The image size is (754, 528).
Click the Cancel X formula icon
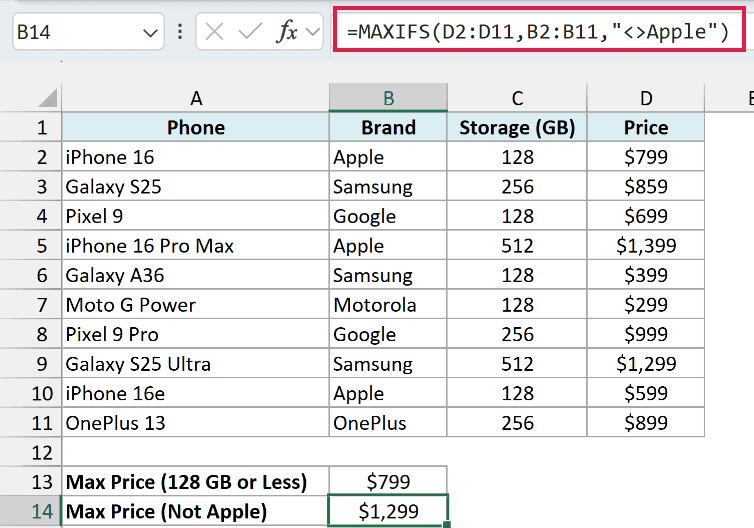pyautogui.click(x=214, y=32)
